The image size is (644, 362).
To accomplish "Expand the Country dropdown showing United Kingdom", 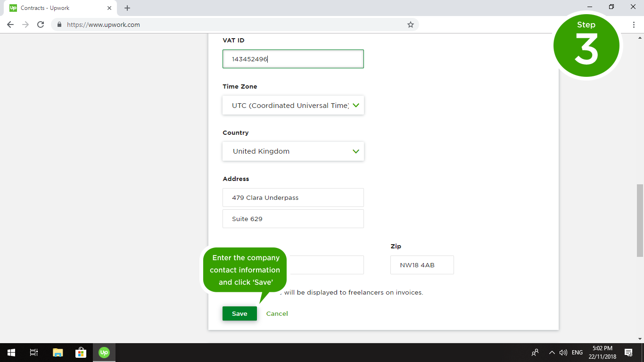I will [x=293, y=151].
